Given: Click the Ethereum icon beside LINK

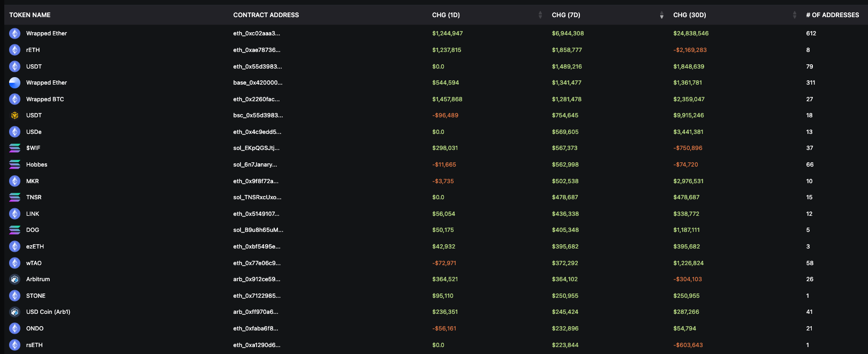Looking at the screenshot, I should tap(15, 214).
